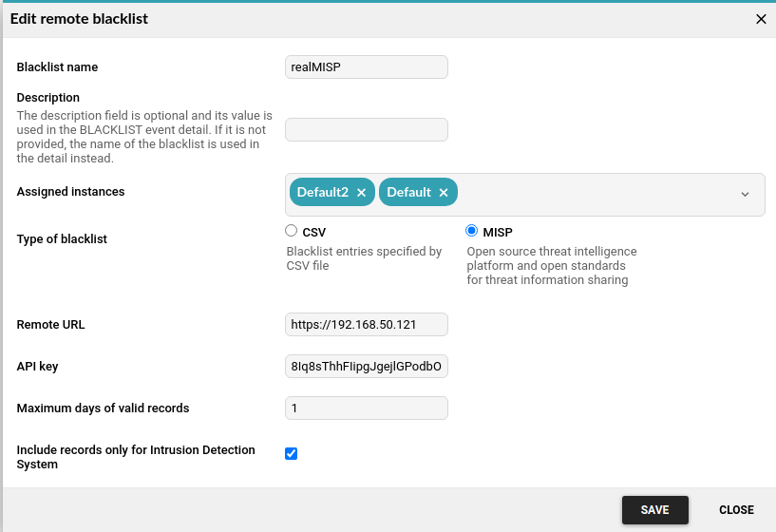Remove the Default instance tag
Screen dimensions: 776x532
(x=444, y=193)
